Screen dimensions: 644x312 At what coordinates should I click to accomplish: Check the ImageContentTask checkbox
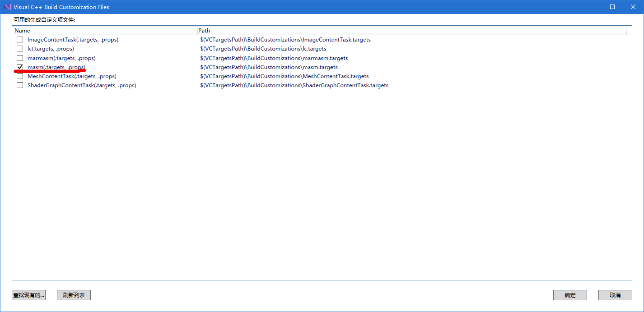pyautogui.click(x=20, y=40)
